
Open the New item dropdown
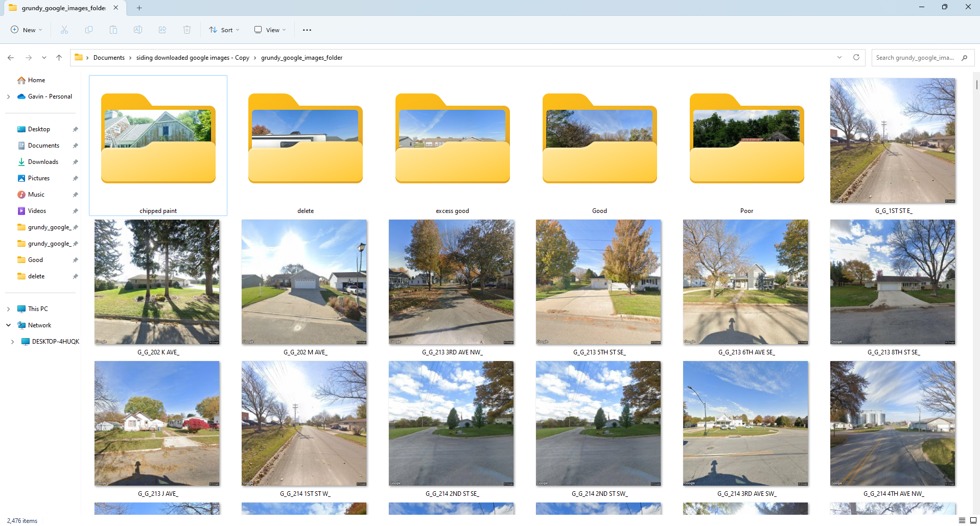click(27, 30)
